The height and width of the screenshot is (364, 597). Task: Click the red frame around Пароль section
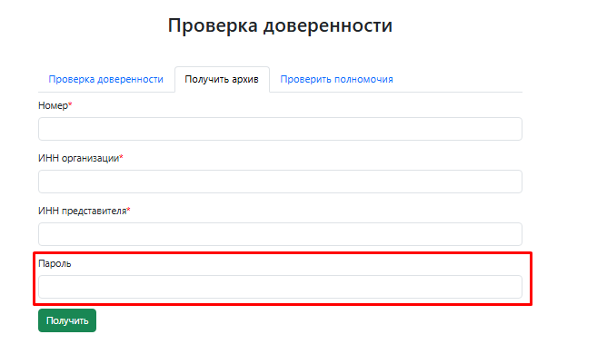(282, 253)
